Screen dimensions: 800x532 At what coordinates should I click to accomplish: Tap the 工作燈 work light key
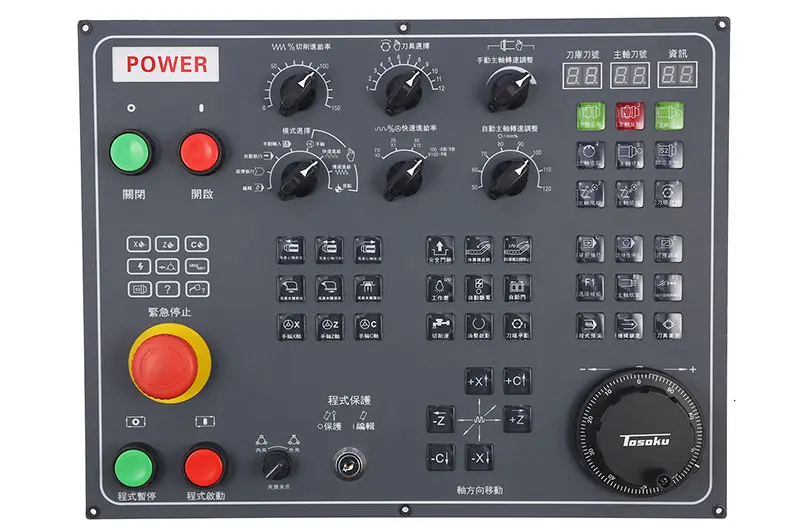point(440,288)
